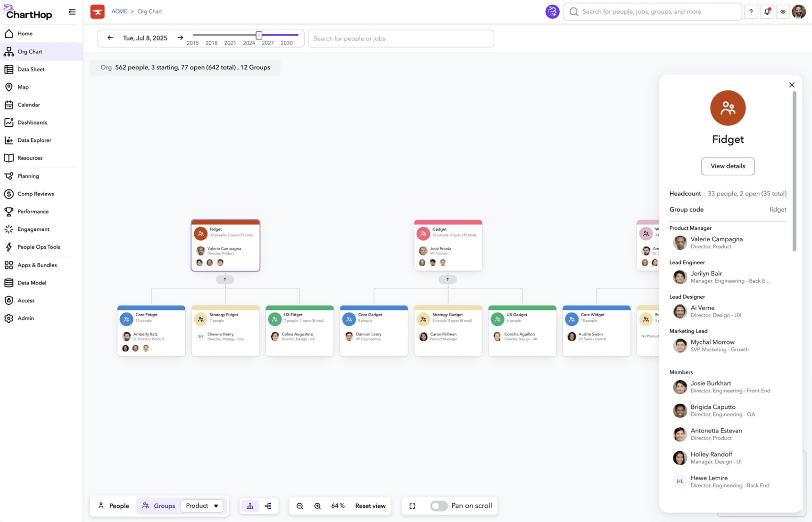Select the Gadget group card
The image size is (812, 522).
click(x=448, y=245)
